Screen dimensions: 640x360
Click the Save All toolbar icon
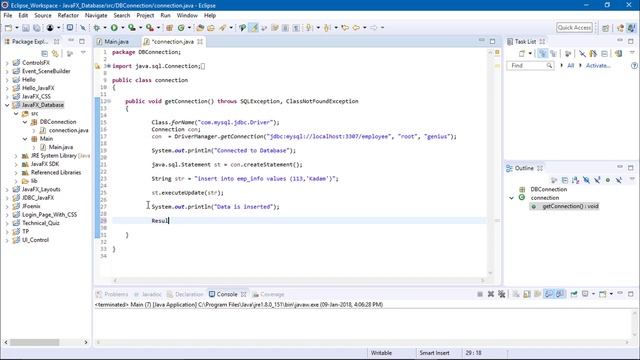tap(37, 28)
